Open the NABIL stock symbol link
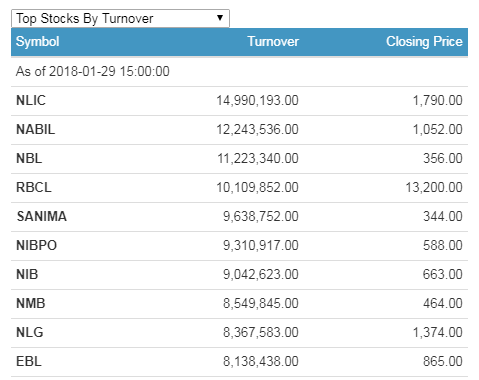 [x=35, y=129]
